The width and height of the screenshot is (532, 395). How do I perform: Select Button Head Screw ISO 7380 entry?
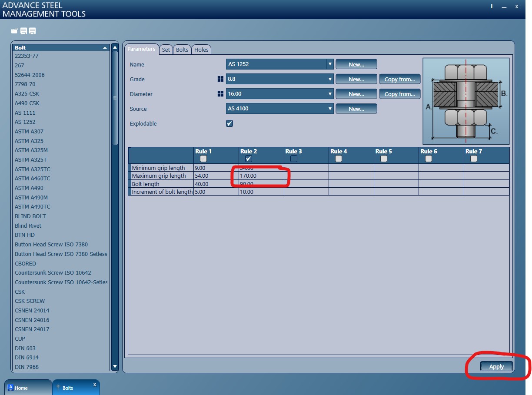pos(51,244)
